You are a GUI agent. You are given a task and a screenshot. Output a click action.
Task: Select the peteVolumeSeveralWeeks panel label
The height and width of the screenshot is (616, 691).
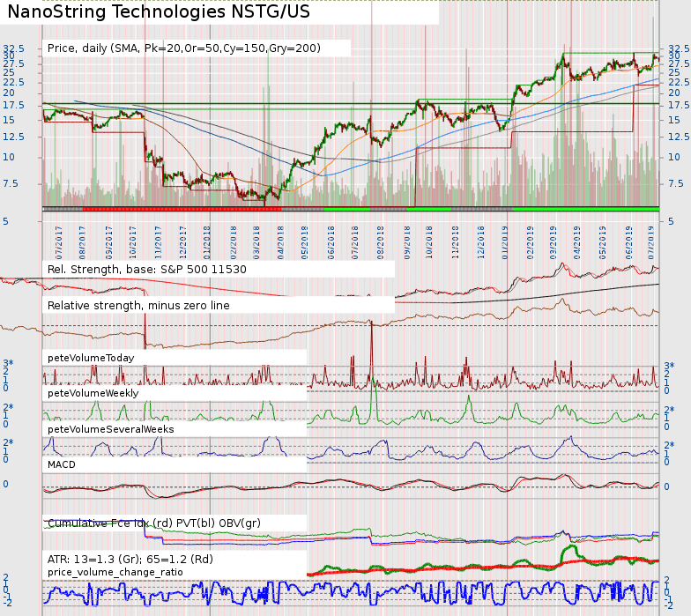[111, 429]
